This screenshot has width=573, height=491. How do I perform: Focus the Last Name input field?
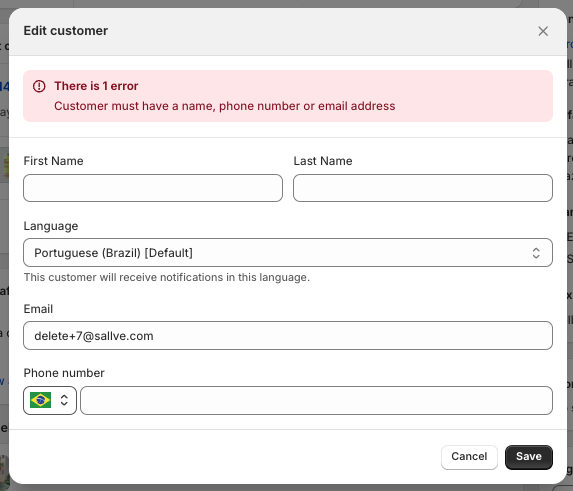click(423, 188)
